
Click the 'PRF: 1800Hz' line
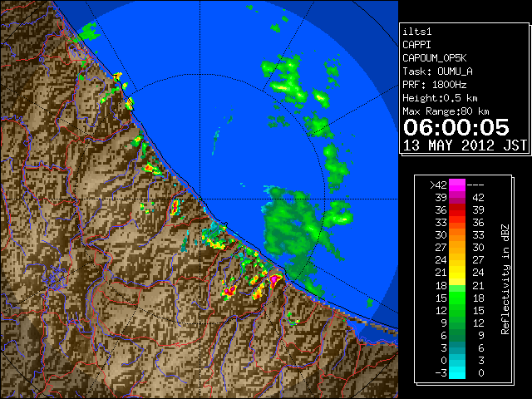click(x=434, y=85)
